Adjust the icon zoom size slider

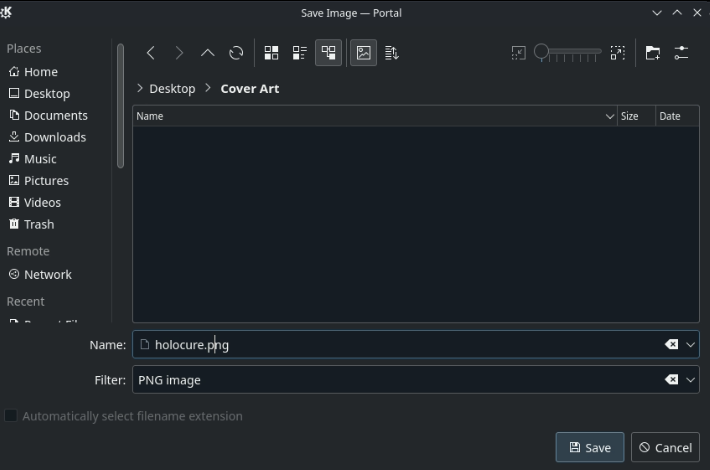click(567, 52)
